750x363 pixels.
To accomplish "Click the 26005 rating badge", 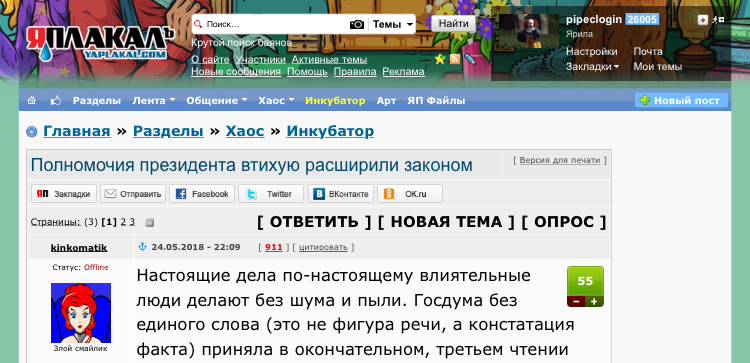I will click(642, 20).
